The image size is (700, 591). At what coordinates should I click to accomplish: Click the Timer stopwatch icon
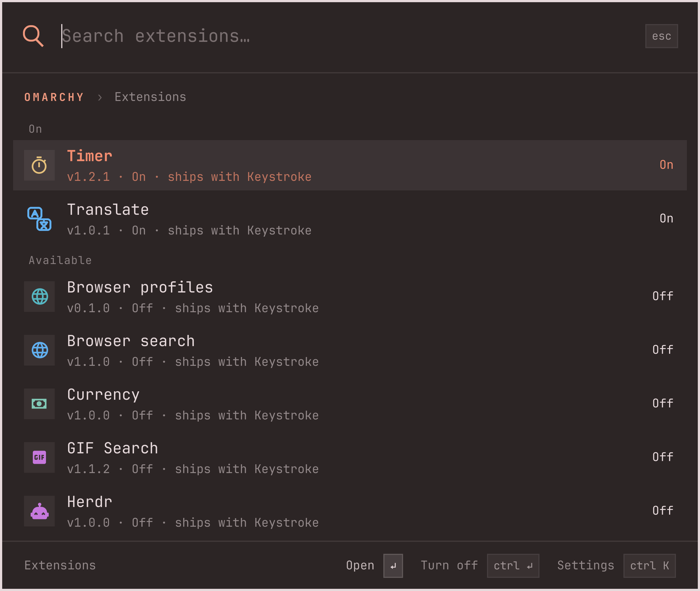[x=39, y=165]
